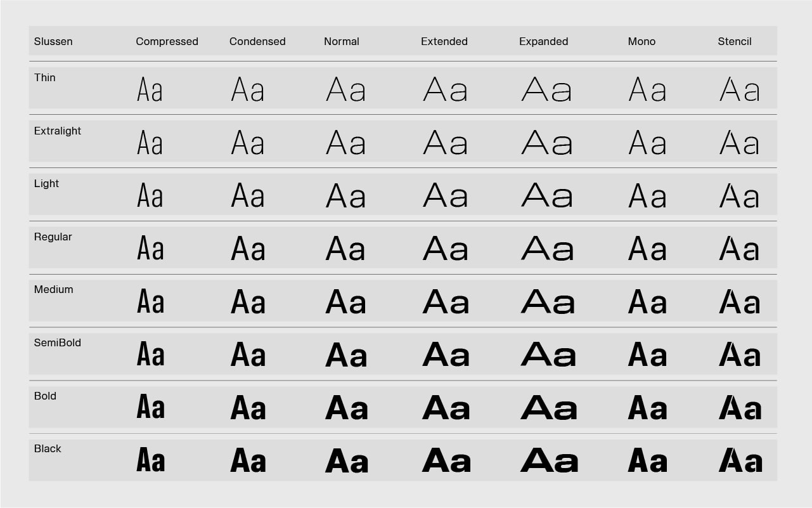Click the Black weight row label
The width and height of the screenshot is (812, 508).
[x=48, y=449]
